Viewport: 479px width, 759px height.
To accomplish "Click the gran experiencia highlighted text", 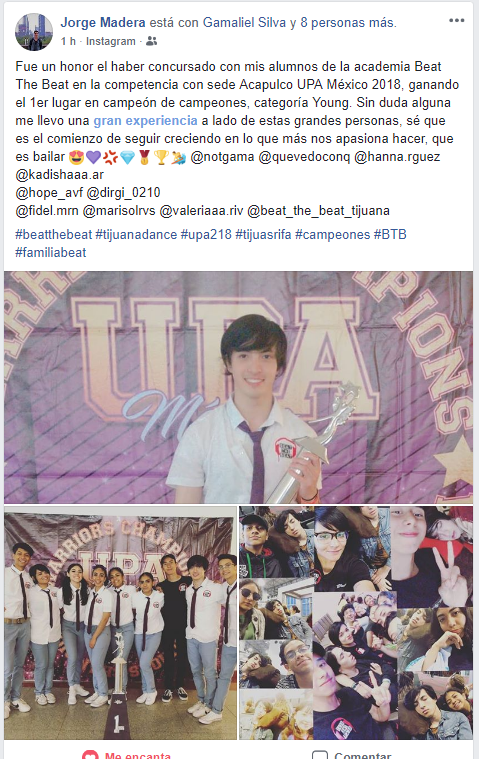I will click(x=145, y=121).
